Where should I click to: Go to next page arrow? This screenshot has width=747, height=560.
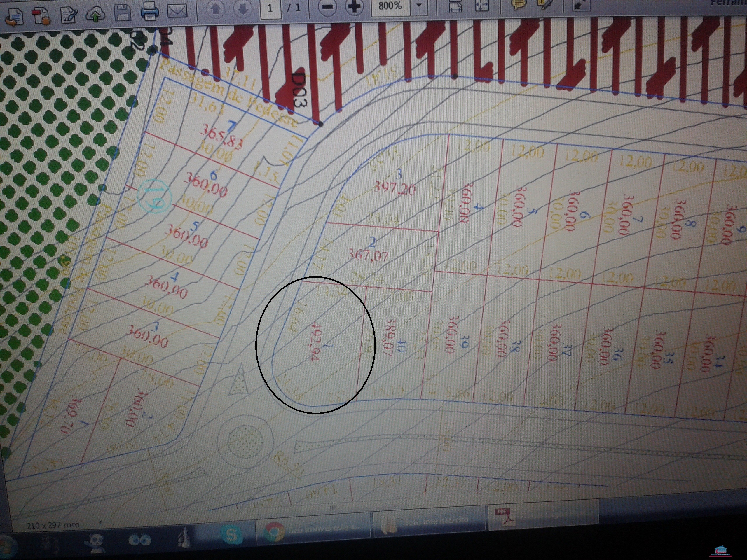pyautogui.click(x=242, y=9)
